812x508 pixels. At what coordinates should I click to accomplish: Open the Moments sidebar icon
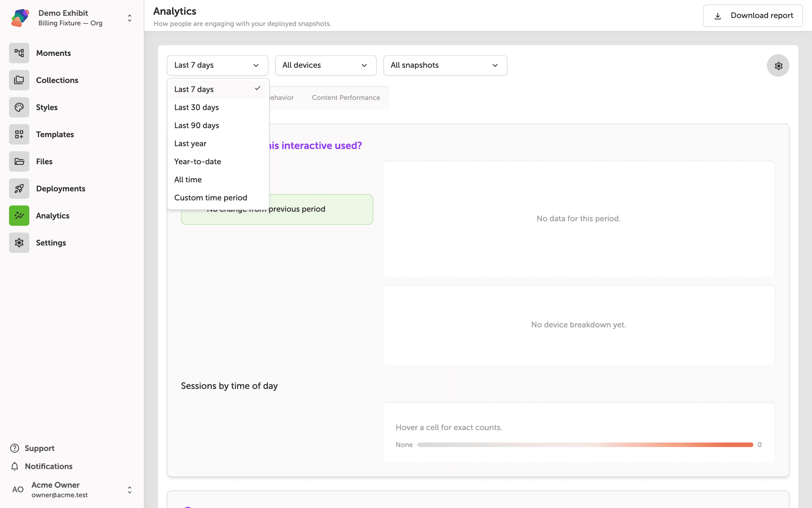(19, 53)
